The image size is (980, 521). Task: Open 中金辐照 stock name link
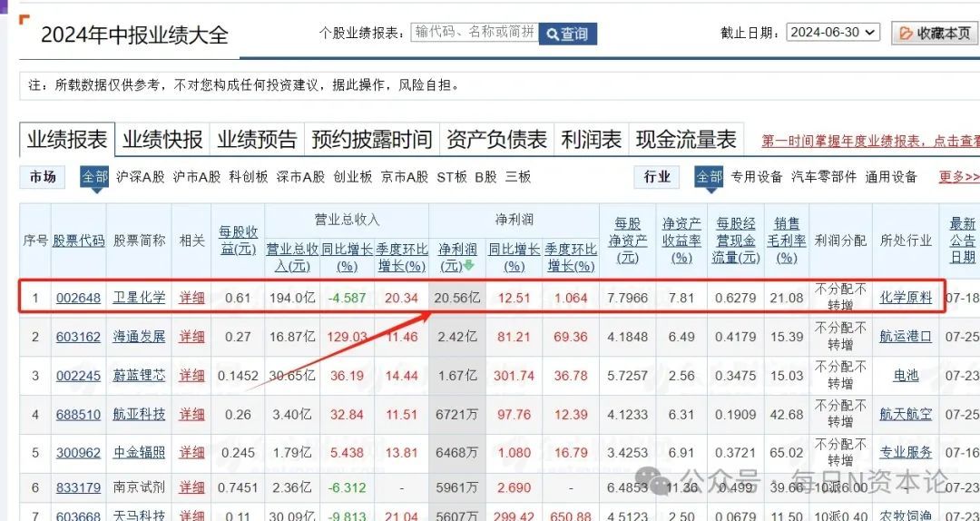140,453
